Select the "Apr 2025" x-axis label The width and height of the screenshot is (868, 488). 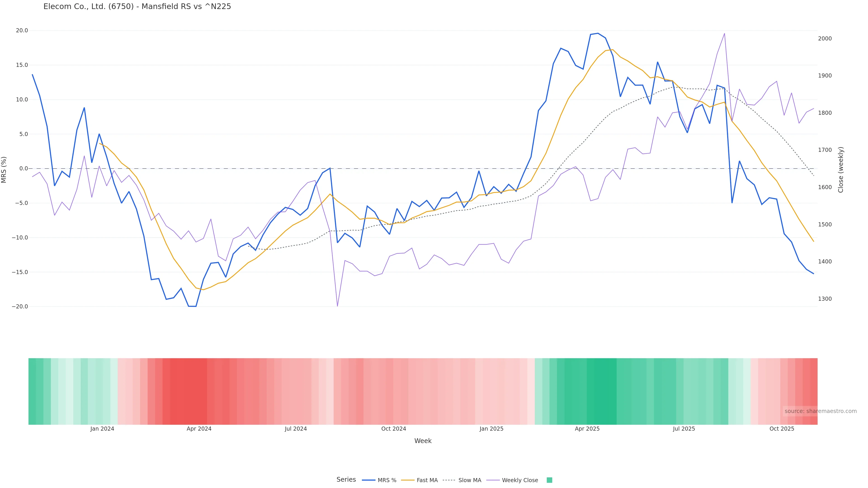[x=587, y=429]
